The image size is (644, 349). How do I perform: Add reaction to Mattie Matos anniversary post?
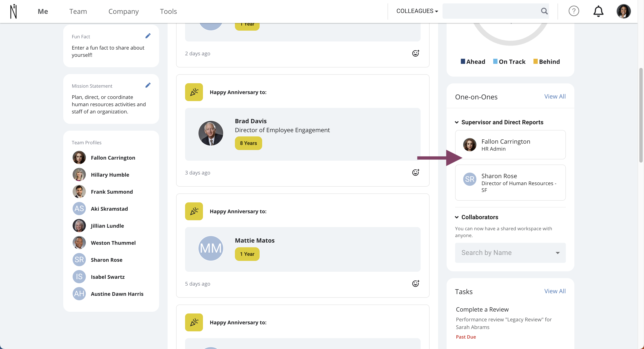point(415,283)
